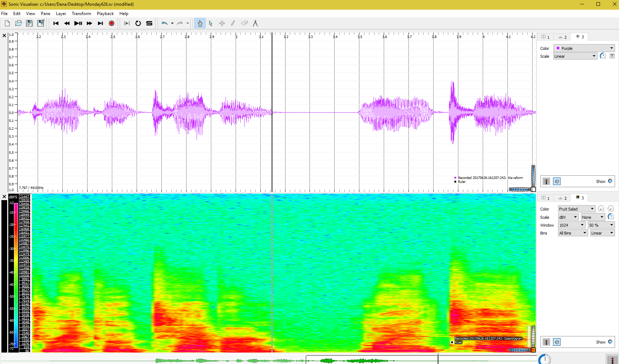Toggle Show for the waveform layer
619x364 pixels.
610,181
